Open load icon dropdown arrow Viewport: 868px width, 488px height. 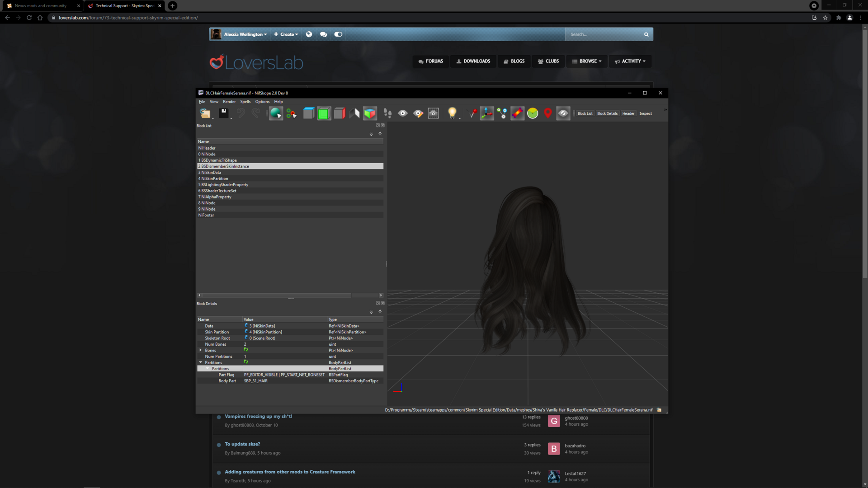212,118
